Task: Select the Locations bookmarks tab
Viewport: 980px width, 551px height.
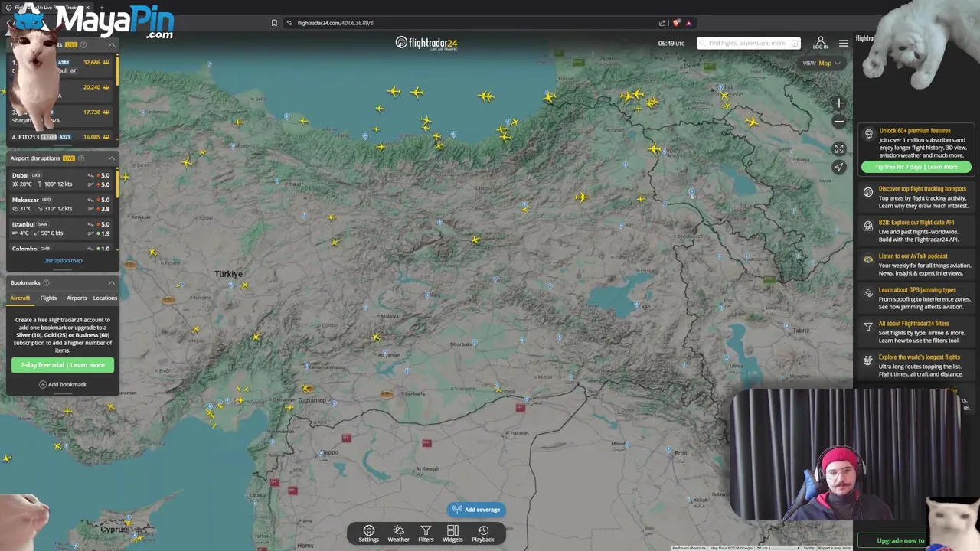Action: (105, 298)
